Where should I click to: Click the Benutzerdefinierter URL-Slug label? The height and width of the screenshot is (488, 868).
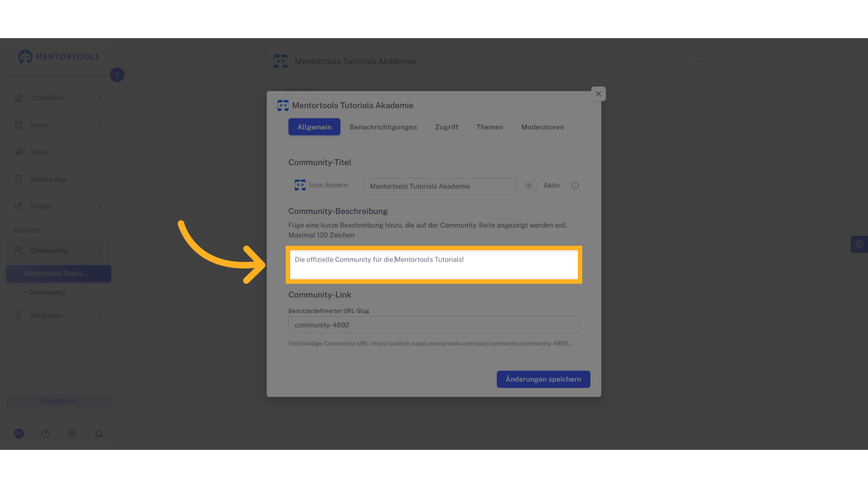pos(329,311)
